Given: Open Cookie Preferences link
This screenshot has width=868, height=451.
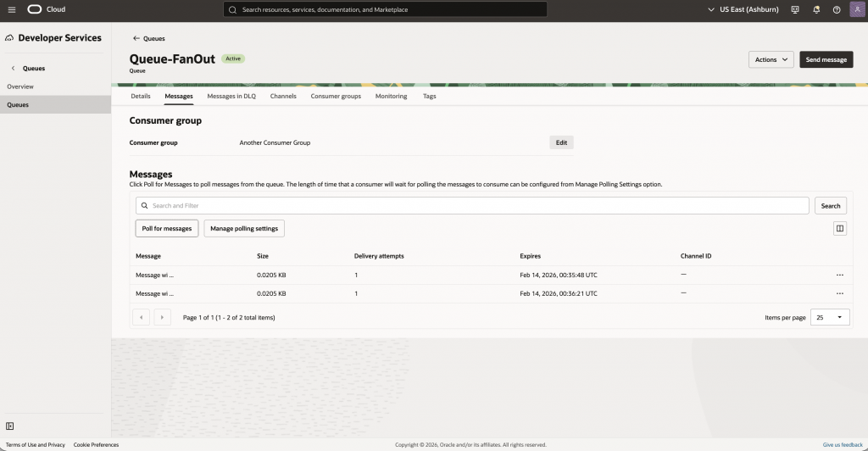Looking at the screenshot, I should pyautogui.click(x=96, y=444).
